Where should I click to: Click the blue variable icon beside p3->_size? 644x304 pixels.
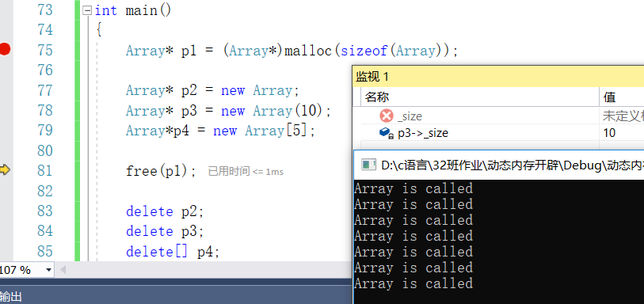386,133
